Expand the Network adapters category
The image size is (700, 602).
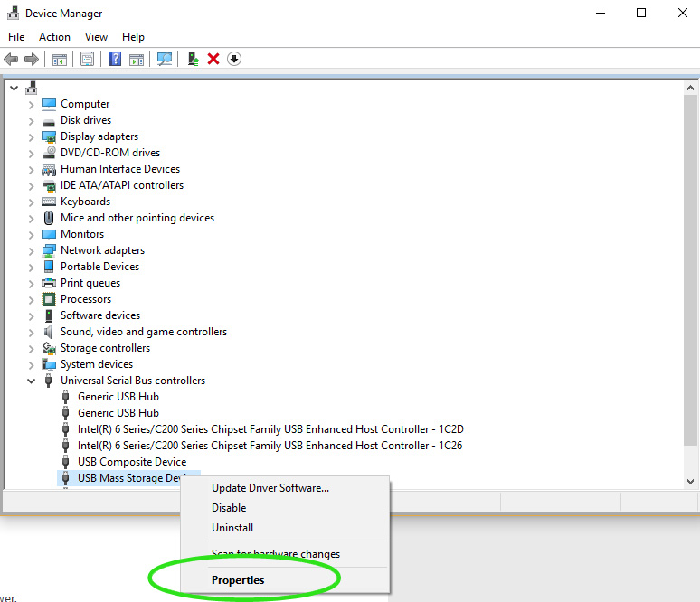tap(31, 251)
